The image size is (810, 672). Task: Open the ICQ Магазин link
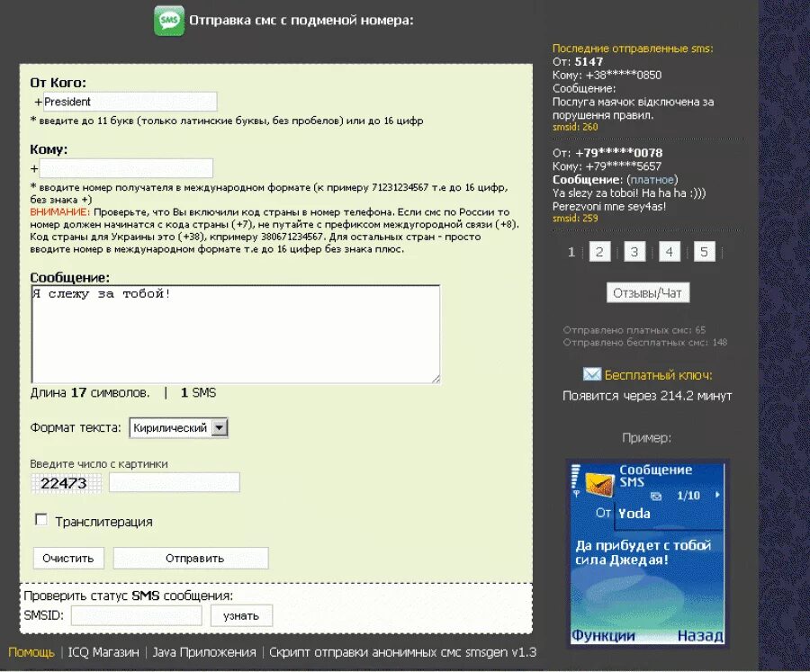click(103, 652)
